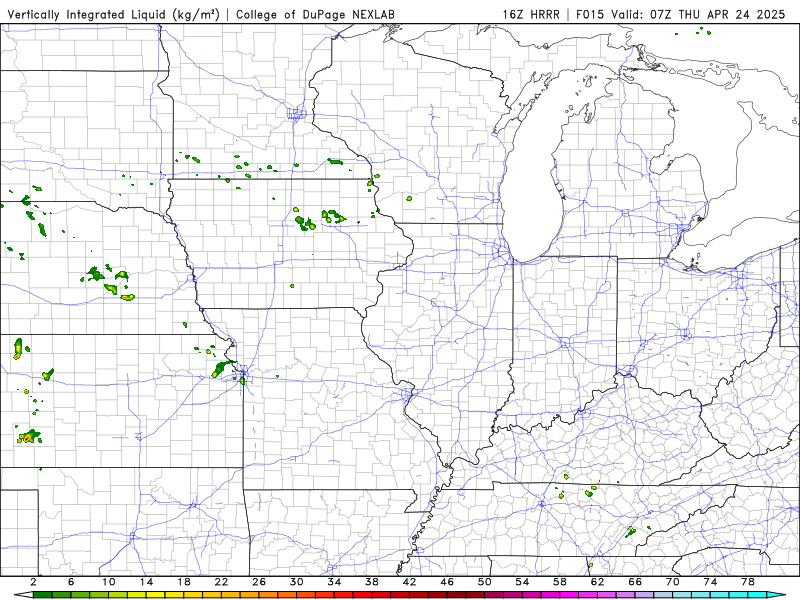Click the color scale label '6'
The width and height of the screenshot is (800, 600).
coord(71,582)
